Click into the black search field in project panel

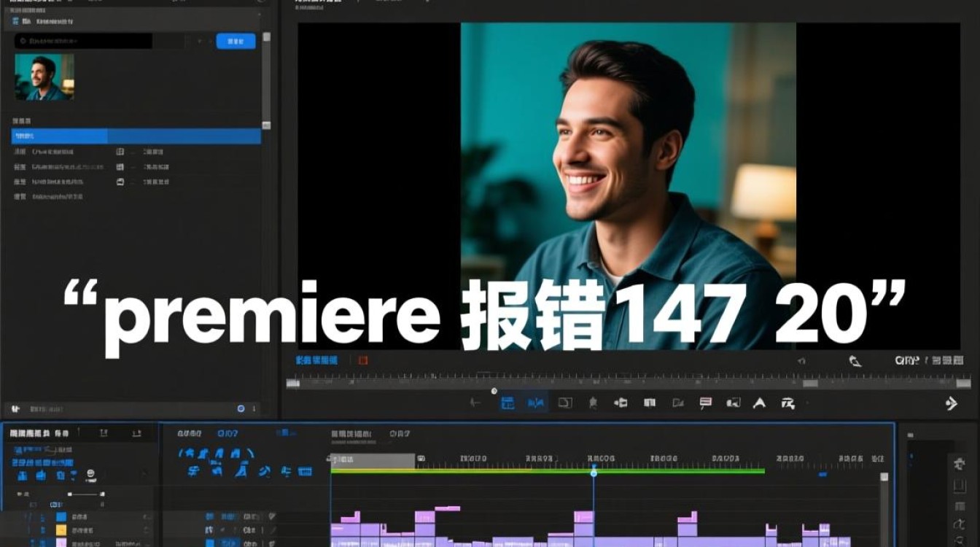coord(83,42)
